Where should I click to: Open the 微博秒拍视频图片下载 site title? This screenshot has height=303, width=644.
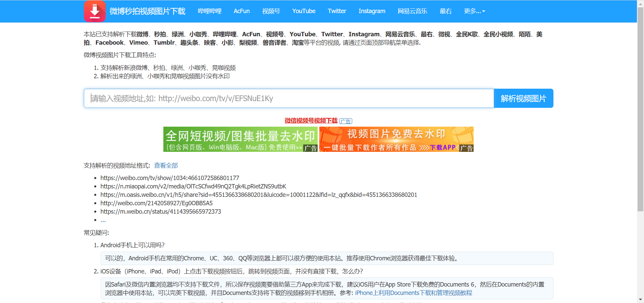point(147,11)
